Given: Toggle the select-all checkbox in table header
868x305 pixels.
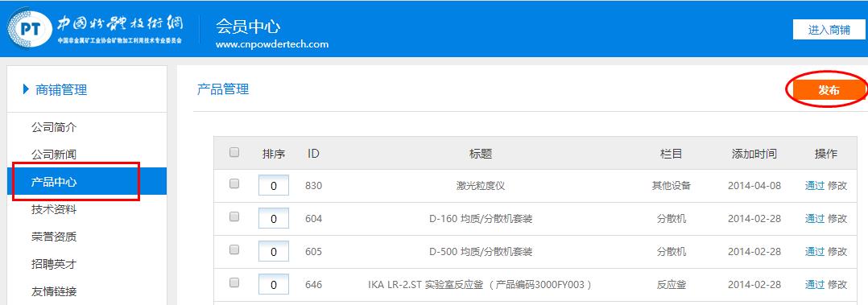Looking at the screenshot, I should (x=234, y=152).
